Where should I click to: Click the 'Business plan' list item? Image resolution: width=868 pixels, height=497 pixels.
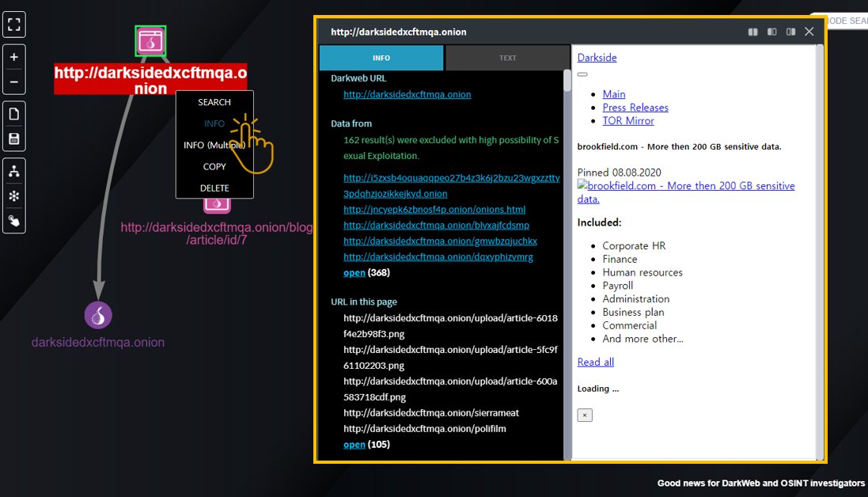point(633,312)
